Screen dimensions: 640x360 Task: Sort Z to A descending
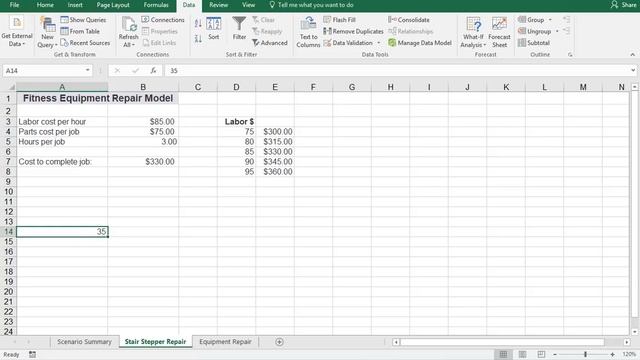(198, 39)
